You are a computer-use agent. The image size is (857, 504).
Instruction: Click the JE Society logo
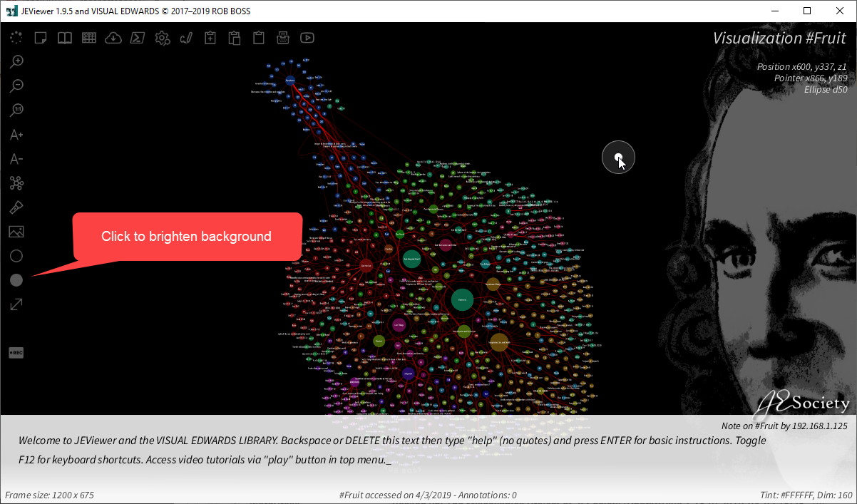click(x=801, y=404)
